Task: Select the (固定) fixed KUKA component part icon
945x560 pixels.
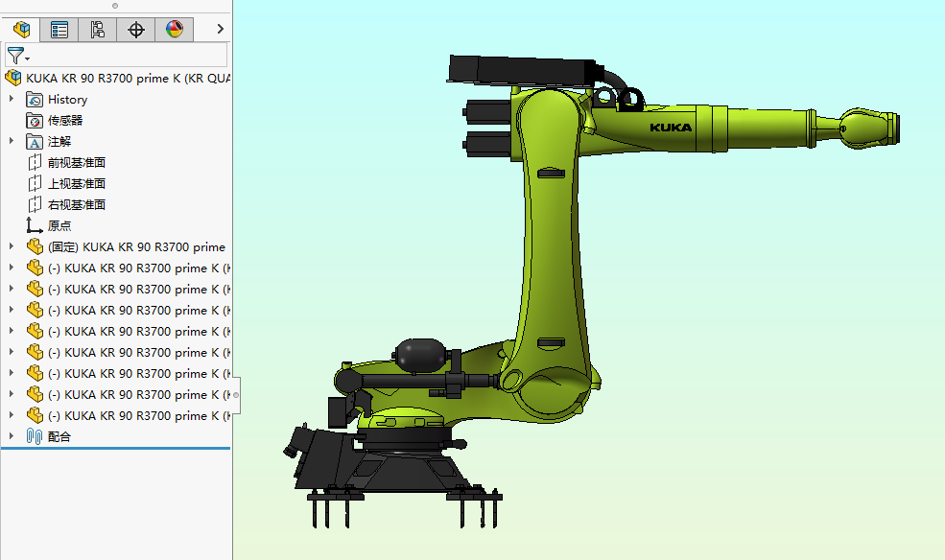Action: [x=35, y=246]
